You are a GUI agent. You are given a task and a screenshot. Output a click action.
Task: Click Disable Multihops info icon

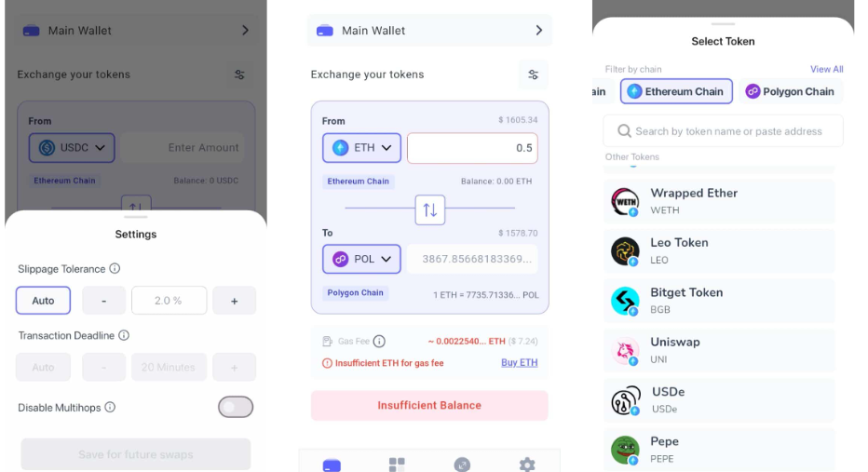[110, 407]
